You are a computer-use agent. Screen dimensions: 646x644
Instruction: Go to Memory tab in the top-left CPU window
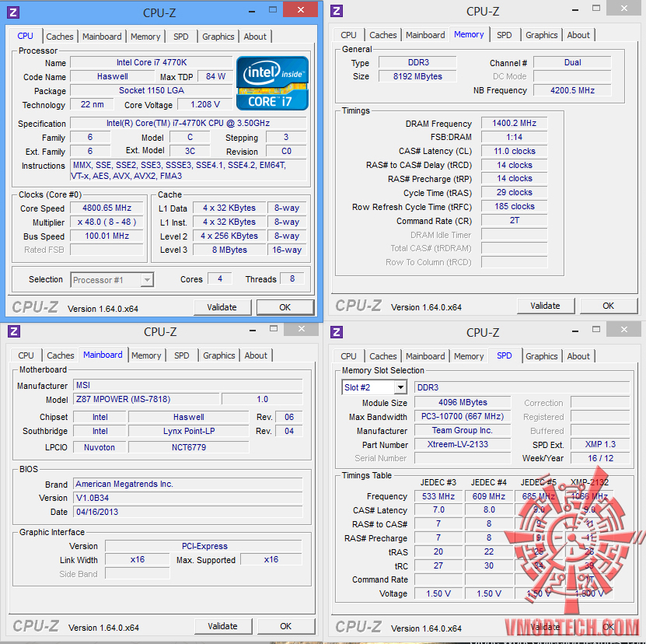[145, 37]
